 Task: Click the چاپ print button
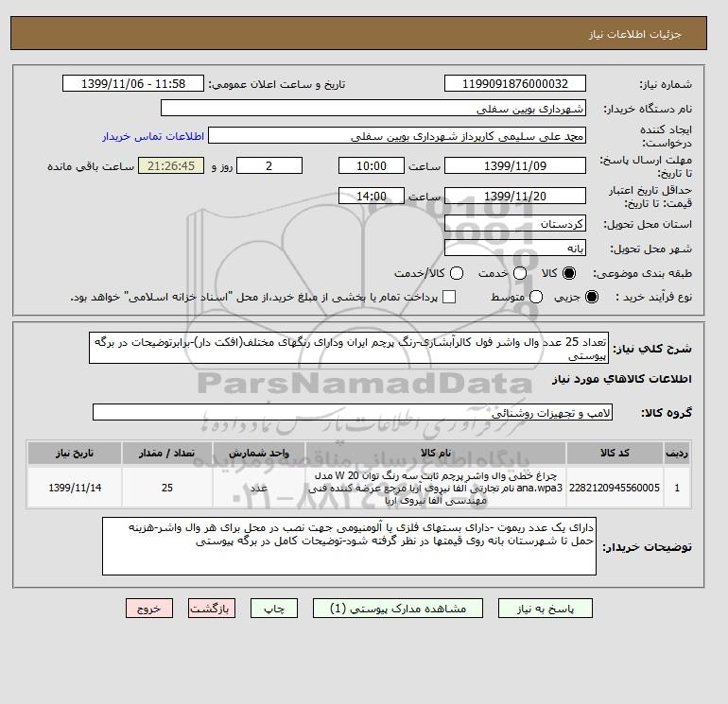[x=274, y=609]
